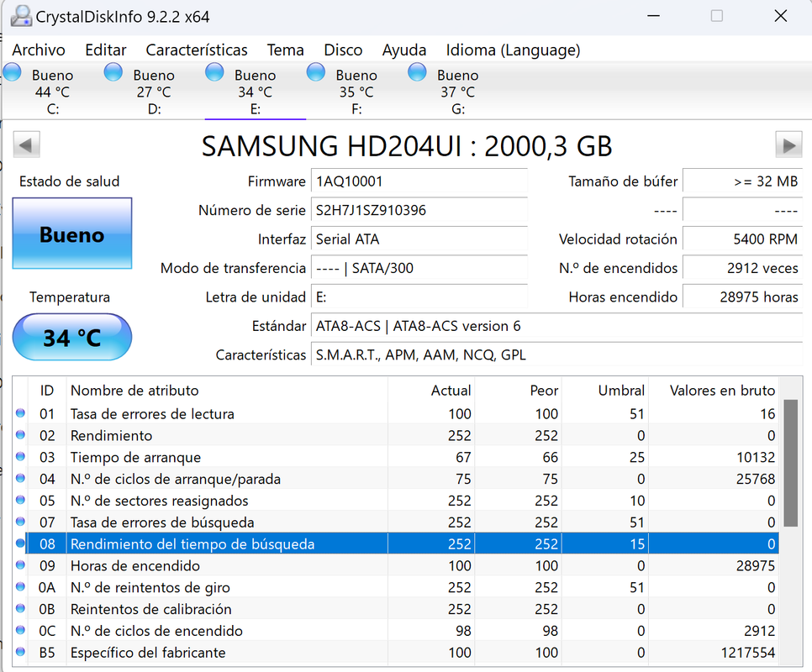
Task: Click the Valores en bruto column header
Action: coord(714,391)
